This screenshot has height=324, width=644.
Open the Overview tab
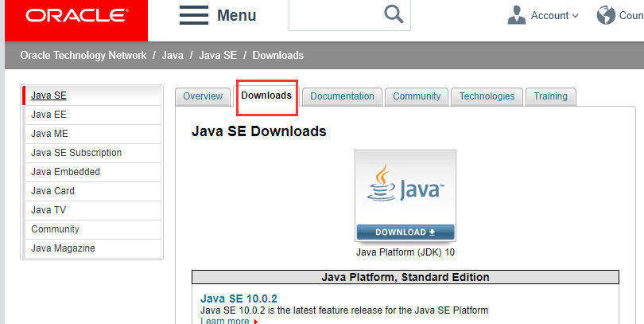[203, 96]
